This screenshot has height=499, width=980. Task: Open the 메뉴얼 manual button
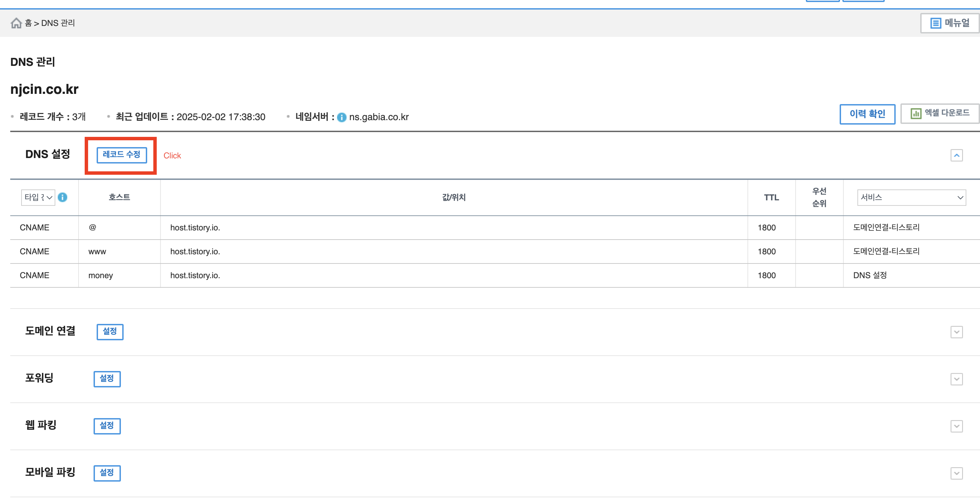950,23
